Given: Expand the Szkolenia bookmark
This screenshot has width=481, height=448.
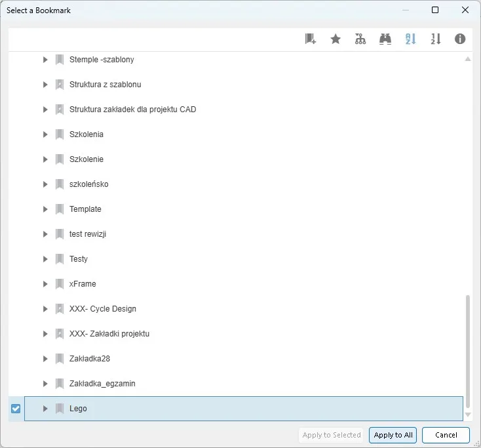Looking at the screenshot, I should pos(45,134).
